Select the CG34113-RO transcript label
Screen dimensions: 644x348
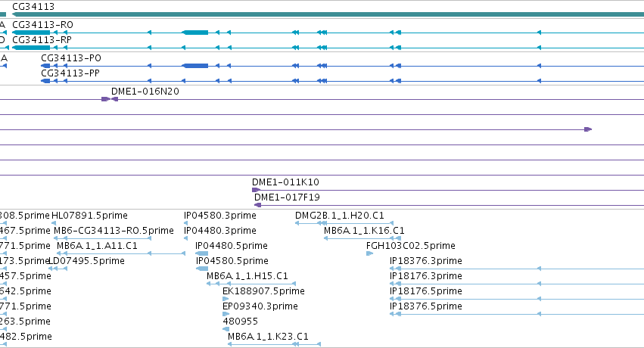[x=42, y=25]
